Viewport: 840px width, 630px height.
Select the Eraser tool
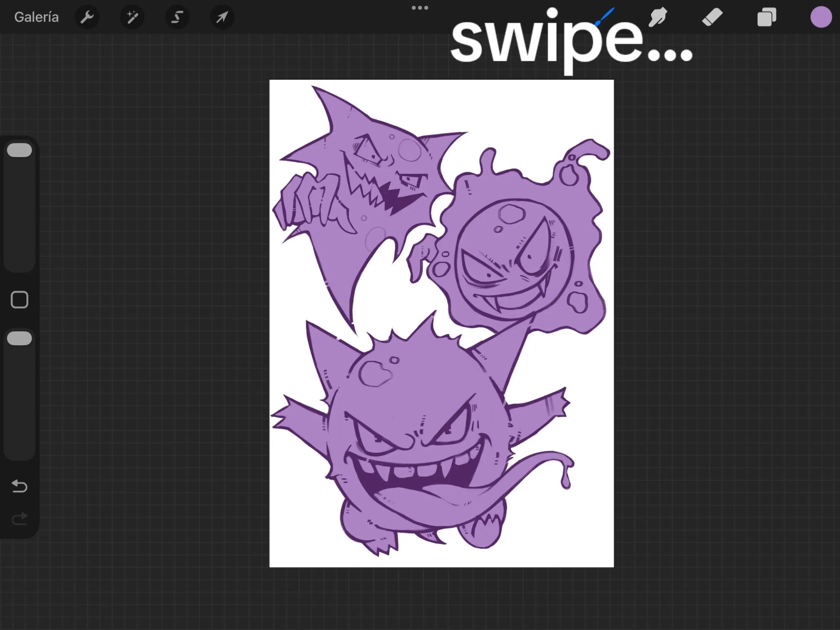712,17
